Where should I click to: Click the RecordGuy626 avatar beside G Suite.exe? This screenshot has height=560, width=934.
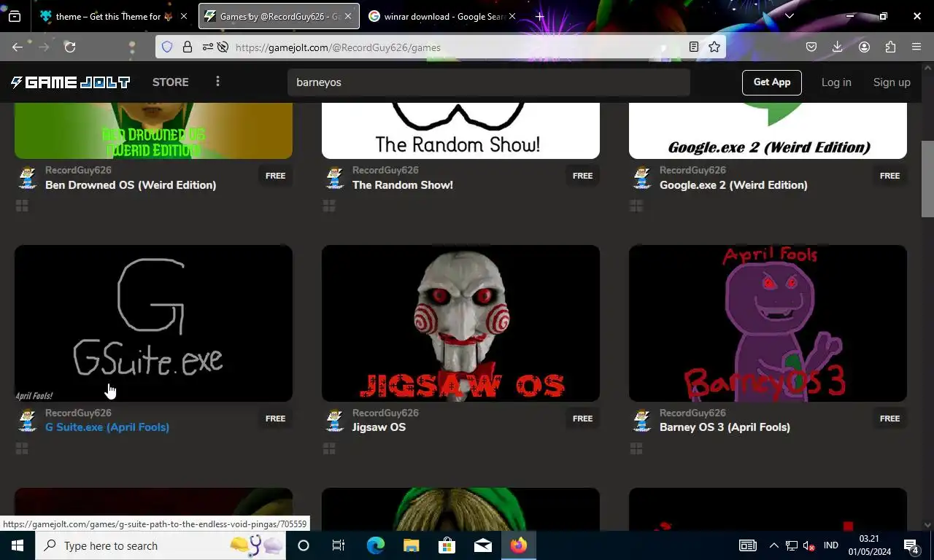coord(28,421)
